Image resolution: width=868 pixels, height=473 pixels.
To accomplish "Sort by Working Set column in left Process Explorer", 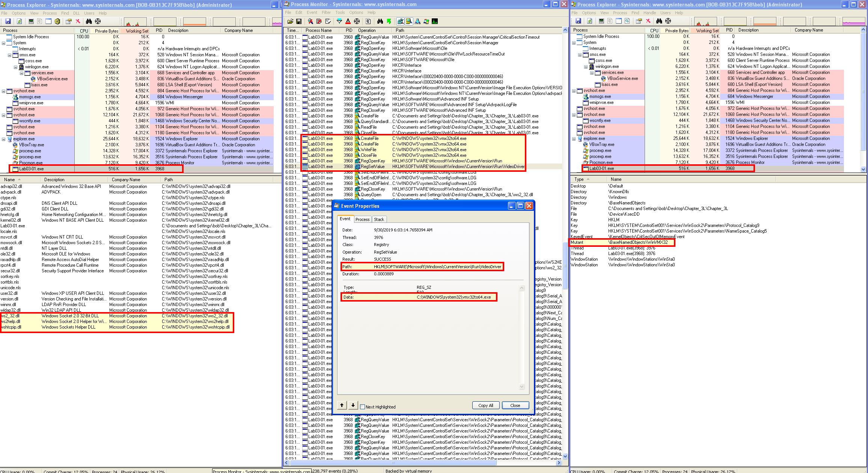I will (x=135, y=31).
